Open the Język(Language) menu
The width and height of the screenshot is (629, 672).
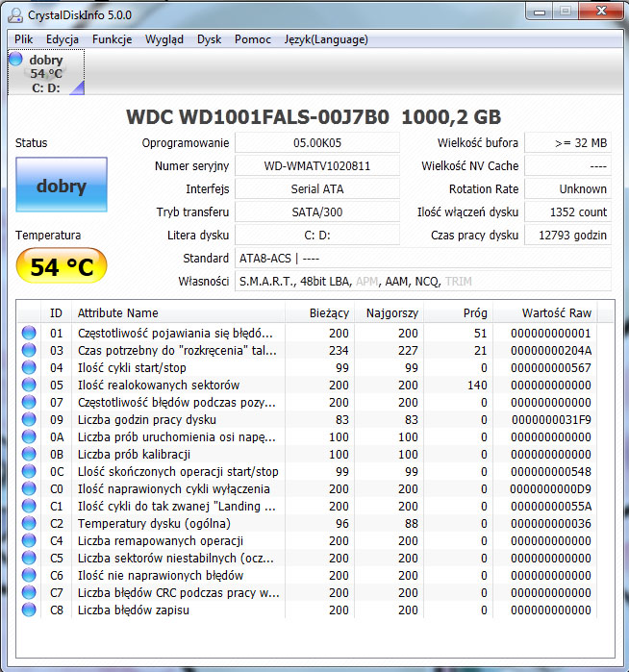pyautogui.click(x=326, y=39)
